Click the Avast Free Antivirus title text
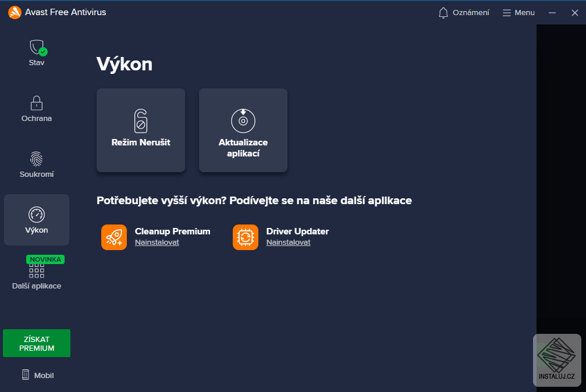This screenshot has height=392, width=586. tap(65, 12)
